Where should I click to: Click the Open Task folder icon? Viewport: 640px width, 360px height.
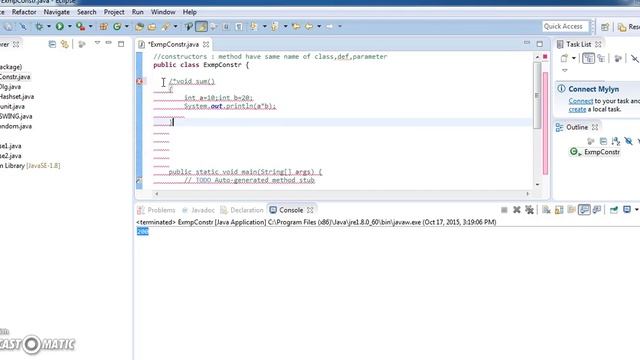coord(152,27)
